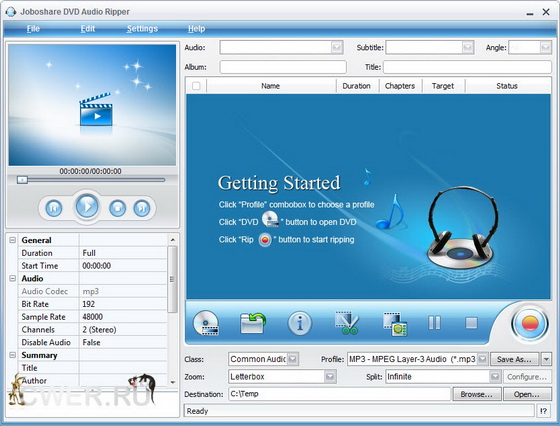The width and height of the screenshot is (560, 426).
Task: Click the Browse... button
Action: click(476, 394)
